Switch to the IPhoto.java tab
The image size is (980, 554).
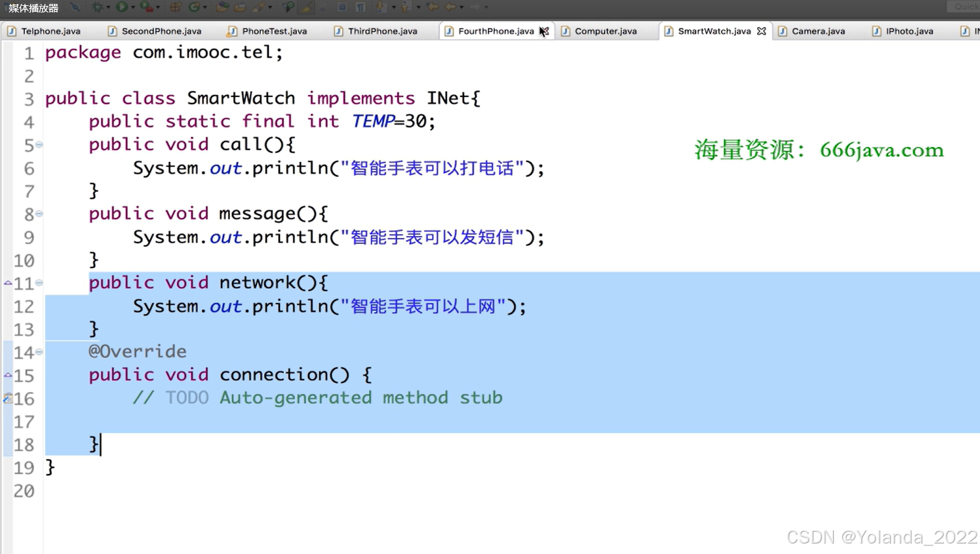pos(903,31)
